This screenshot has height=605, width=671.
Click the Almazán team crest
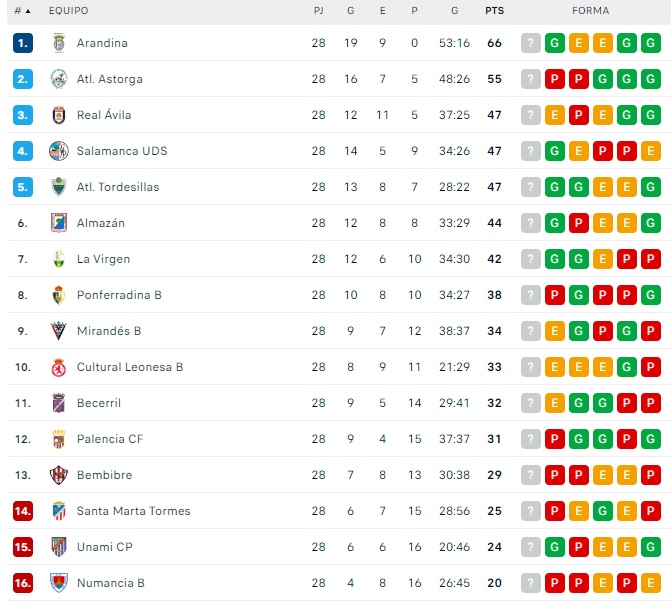(58, 223)
